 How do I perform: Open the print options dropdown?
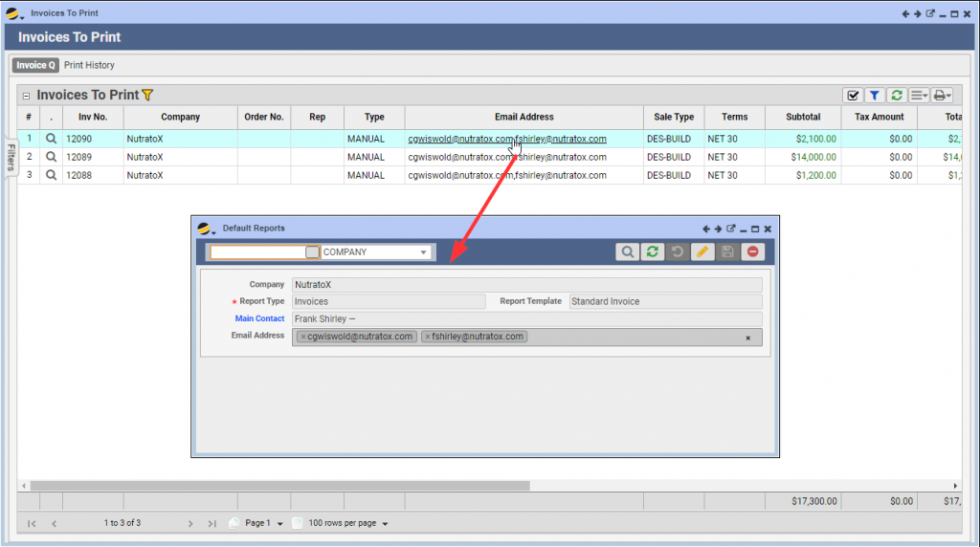click(943, 96)
